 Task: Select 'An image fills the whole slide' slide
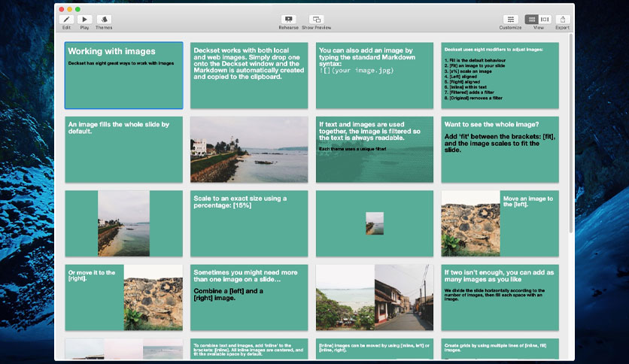[x=124, y=150]
